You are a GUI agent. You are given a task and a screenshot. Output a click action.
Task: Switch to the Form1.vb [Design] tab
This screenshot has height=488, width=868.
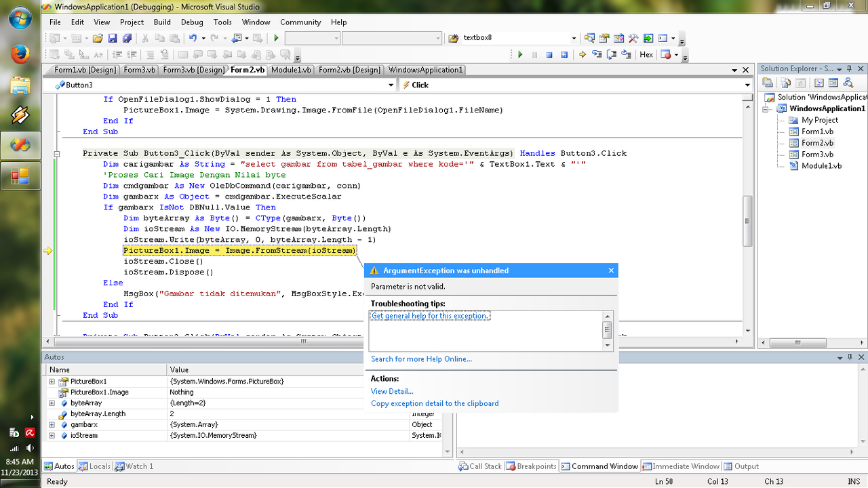[85, 70]
